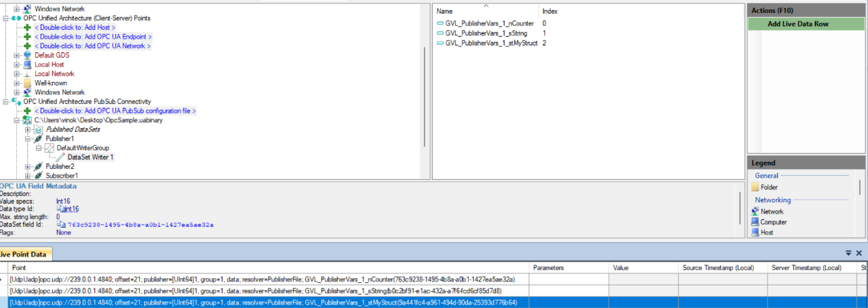This screenshot has height=308, width=868.
Task: Click the DefaultWriterGroup icon
Action: [49, 147]
